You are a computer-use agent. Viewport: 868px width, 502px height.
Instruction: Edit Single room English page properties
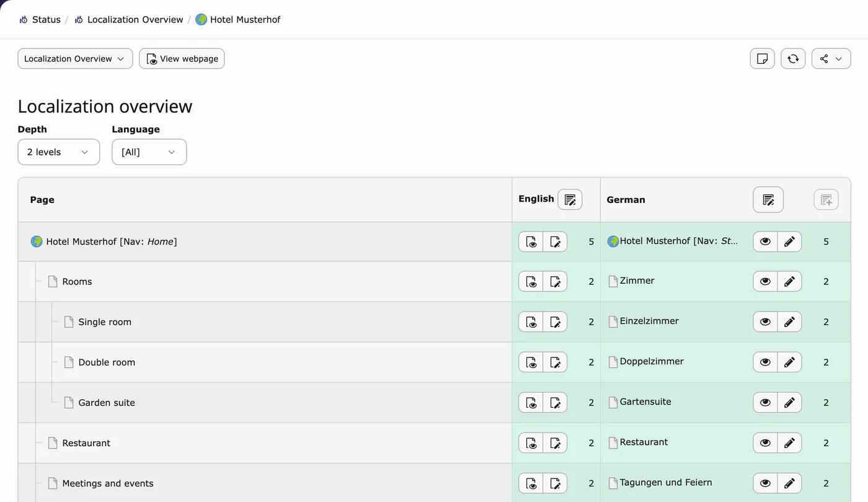point(555,322)
